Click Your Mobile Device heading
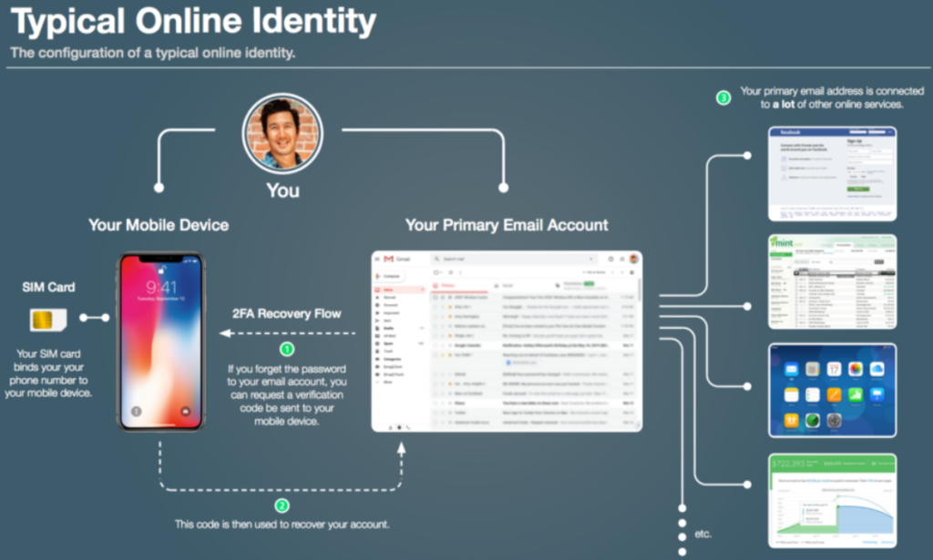Viewport: 933px width, 560px height. tap(159, 225)
